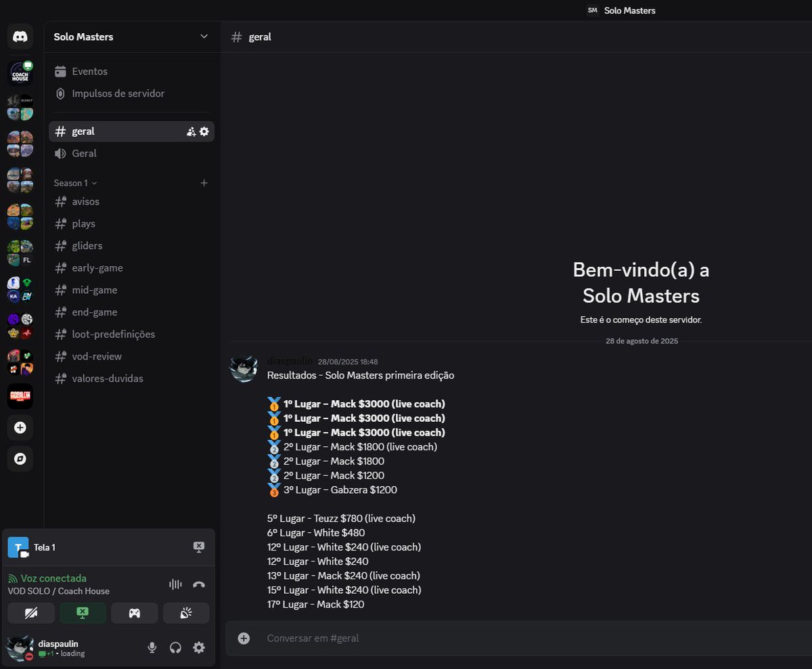Click the #geral channel title in header
This screenshot has width=812, height=669.
click(260, 37)
